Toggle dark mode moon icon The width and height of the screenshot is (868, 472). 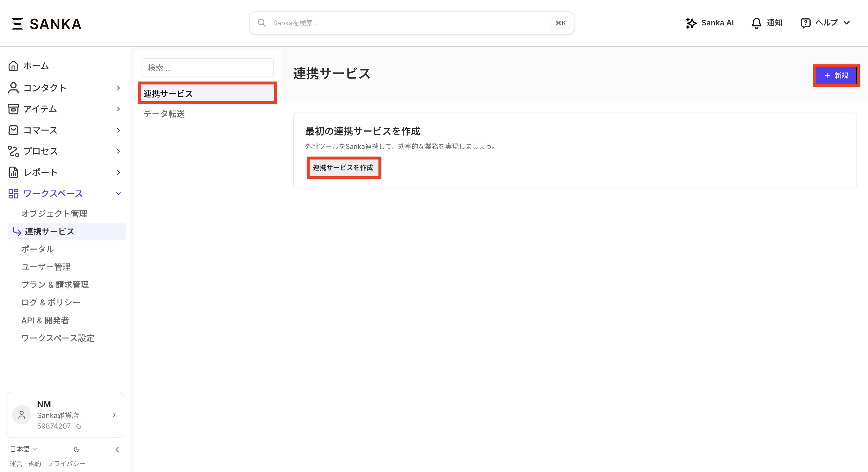coord(77,449)
